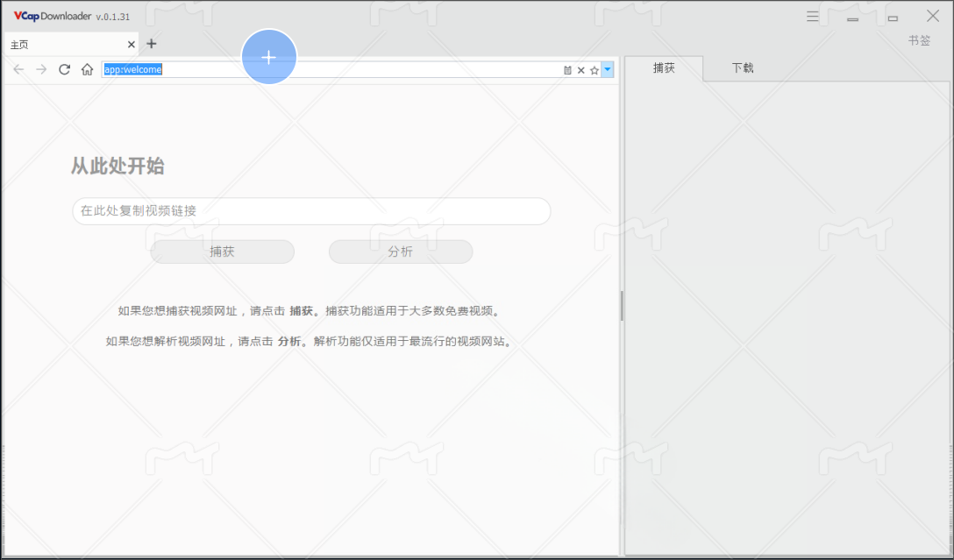Click the 分析 analyze button

tap(400, 252)
